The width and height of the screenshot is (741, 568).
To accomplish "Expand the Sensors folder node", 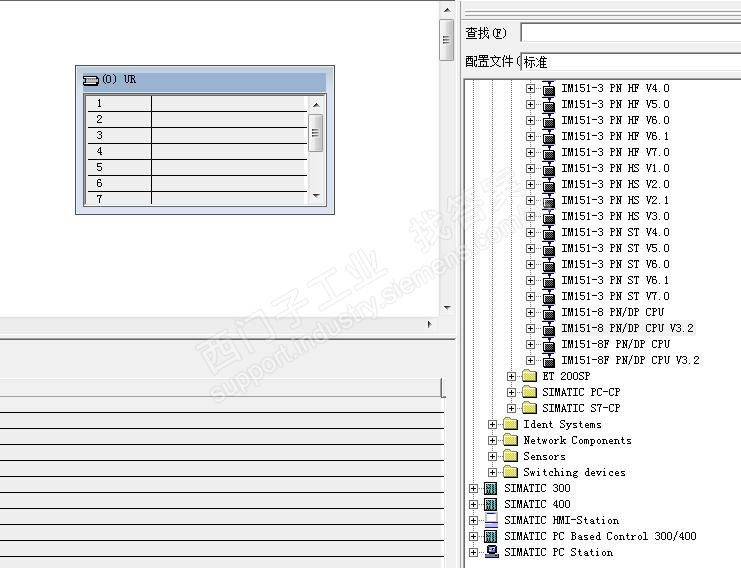I will [492, 456].
